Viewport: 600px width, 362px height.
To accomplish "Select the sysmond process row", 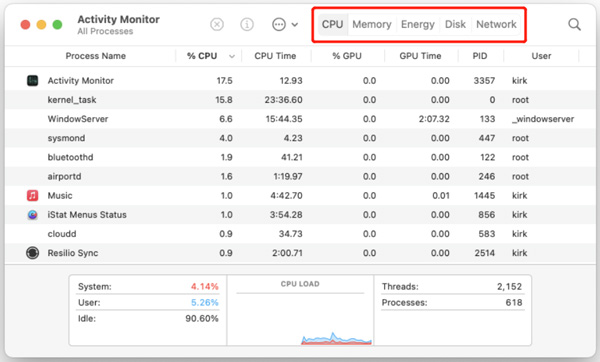I will click(x=300, y=138).
